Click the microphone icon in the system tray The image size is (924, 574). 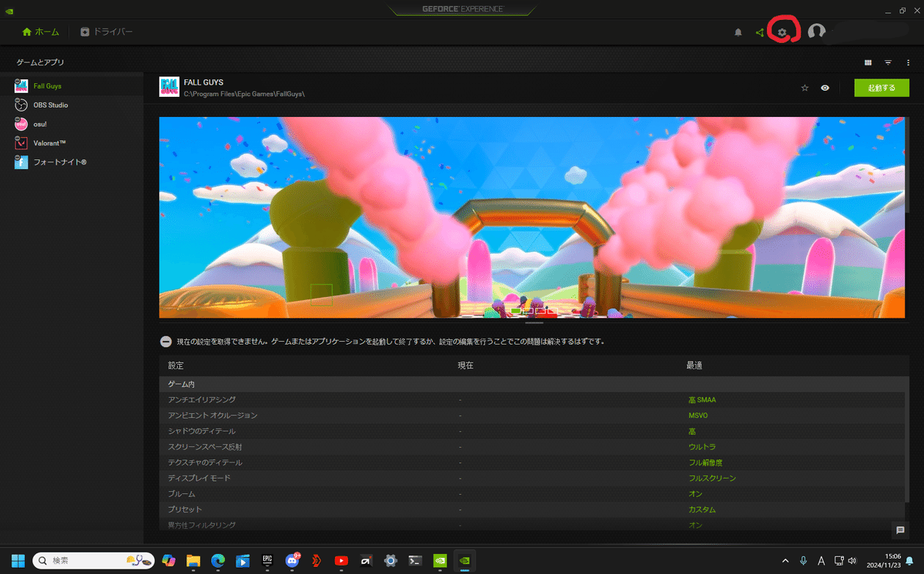(x=803, y=561)
